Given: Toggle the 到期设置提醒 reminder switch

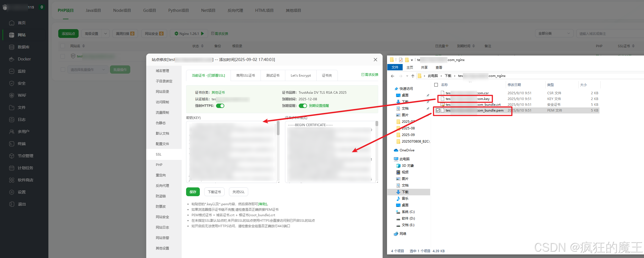Looking at the screenshot, I should pyautogui.click(x=303, y=106).
